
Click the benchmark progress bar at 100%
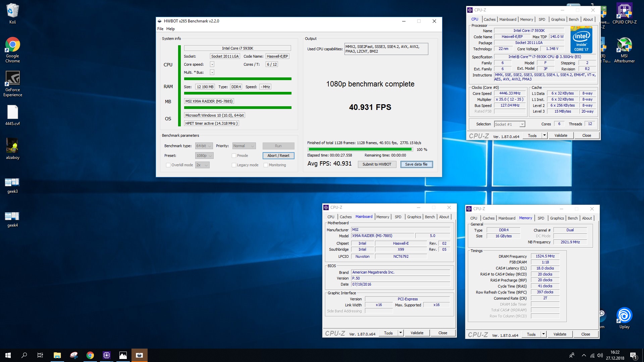[360, 149]
